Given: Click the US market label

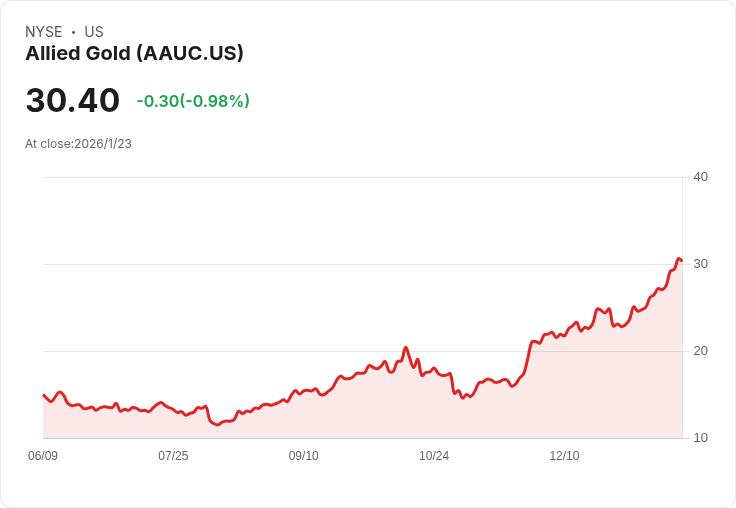Looking at the screenshot, I should [x=94, y=32].
